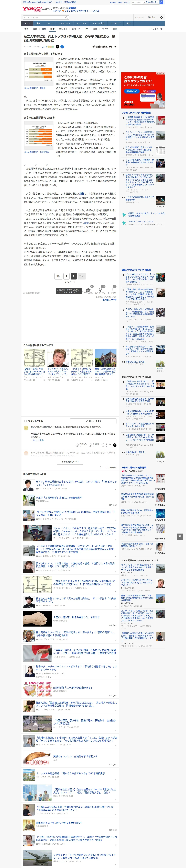Click the うーん reaction on comment
This screenshot has height=868, width=186.
point(106,445)
